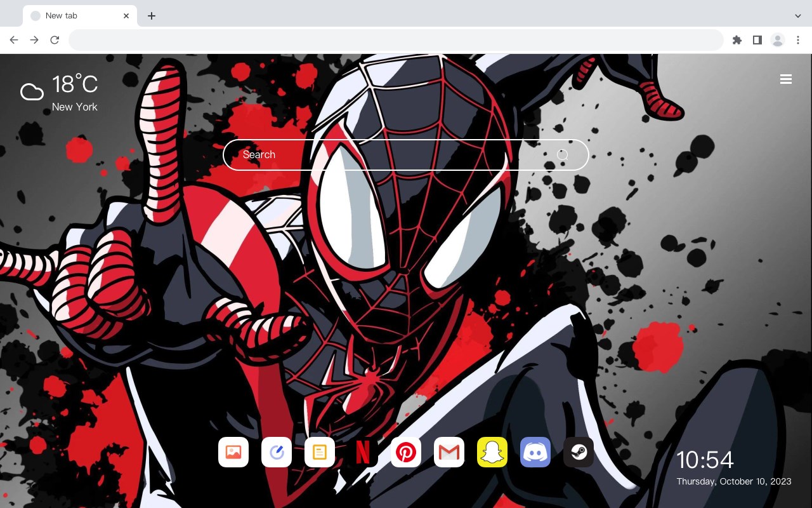Open the blue to-do checkmark shortcut
This screenshot has width=812, height=508.
coord(277,452)
